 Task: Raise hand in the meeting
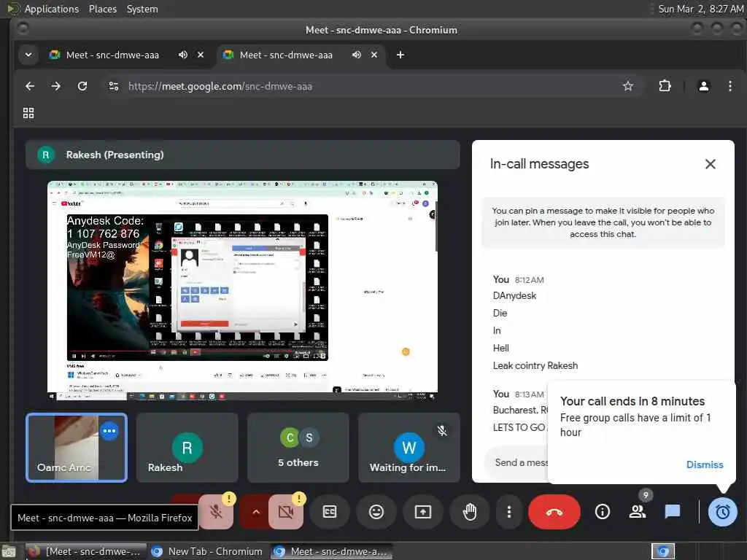coord(470,512)
